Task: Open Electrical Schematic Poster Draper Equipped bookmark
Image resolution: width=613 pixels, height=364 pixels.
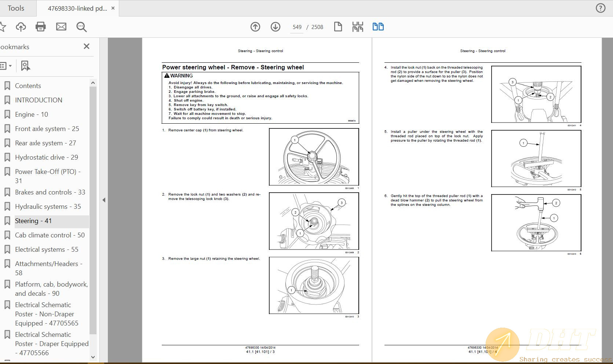Action: click(52, 344)
